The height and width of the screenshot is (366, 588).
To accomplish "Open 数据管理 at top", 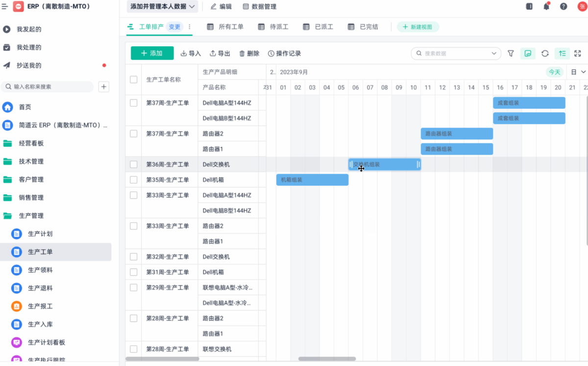I will (x=260, y=7).
